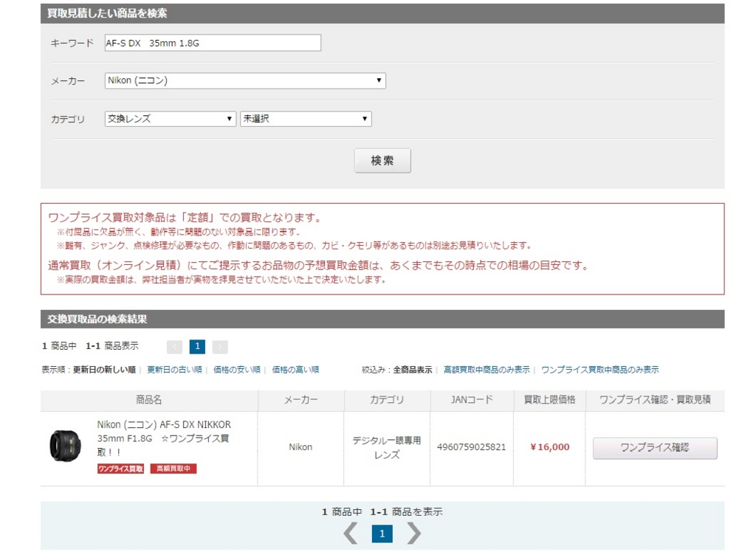Click the next page arrow in the top pagination
Screen dimensions: 756x552
[220, 347]
